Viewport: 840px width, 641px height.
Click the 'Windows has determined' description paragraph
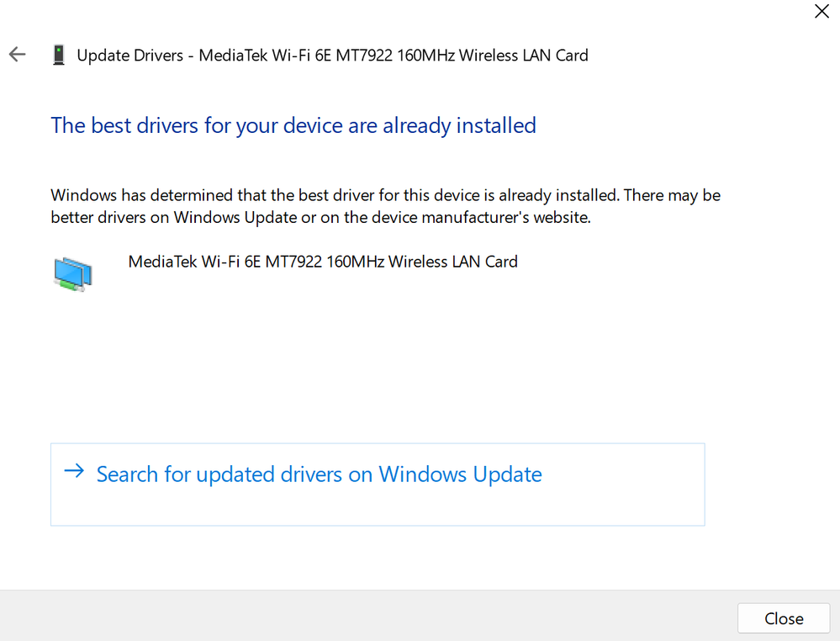coord(386,206)
